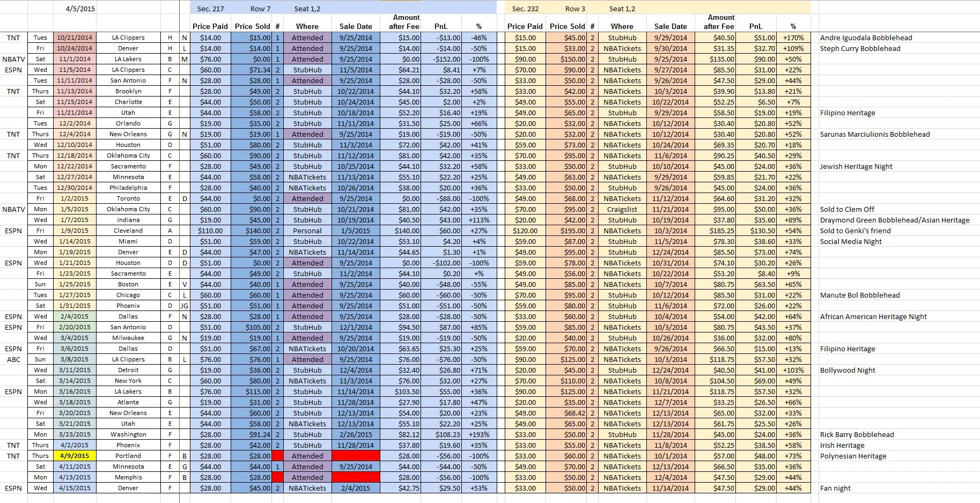Select the New York opponent cell

pyautogui.click(x=128, y=381)
